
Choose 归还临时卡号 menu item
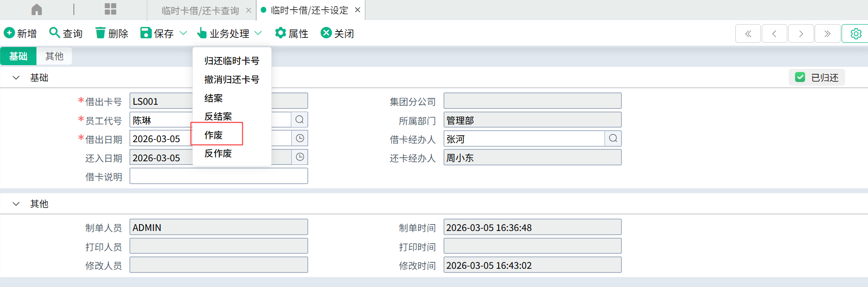click(x=232, y=61)
